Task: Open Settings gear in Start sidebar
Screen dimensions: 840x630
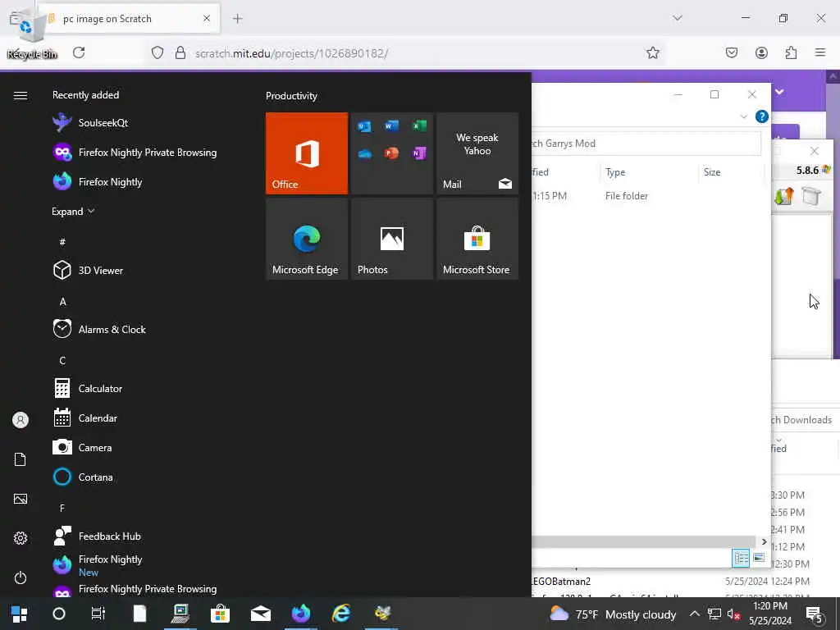Action: point(21,538)
